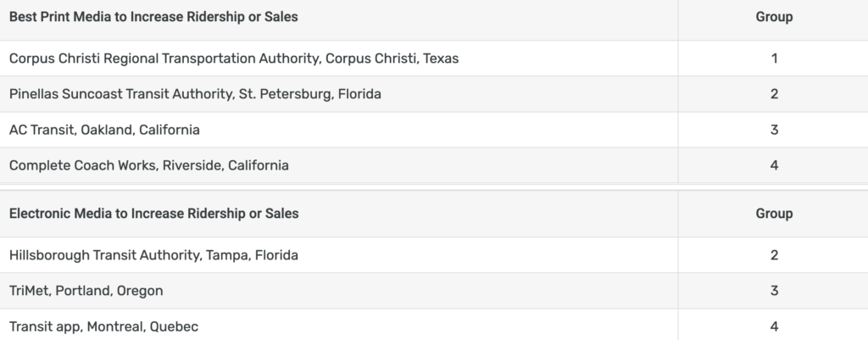Click group number 2 for Pinellas Suncoast
868x340 pixels.
[x=774, y=94]
